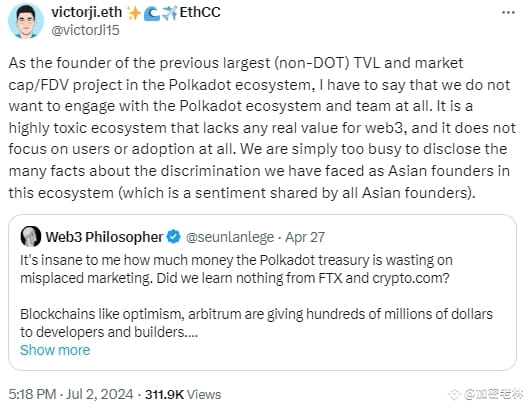Click quoted text mentioning optimism, arbitrum
Image resolution: width=531 pixels, height=409 pixels.
pyautogui.click(x=256, y=323)
